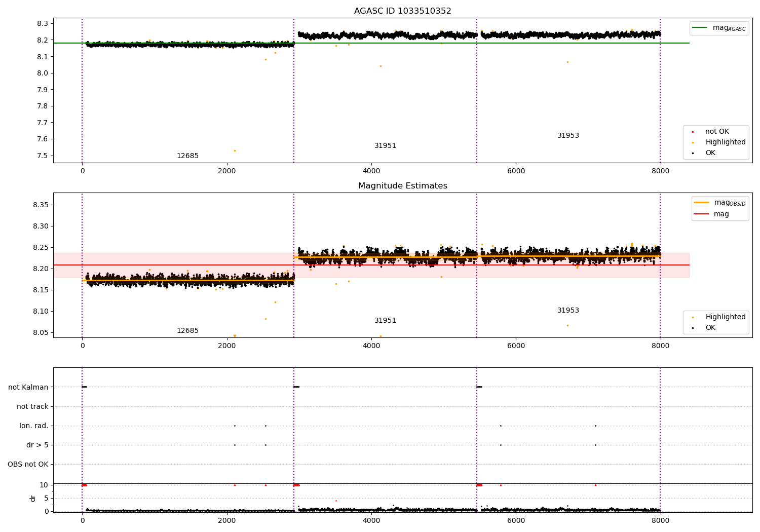Click the 10 tick on the dr axis
The height and width of the screenshot is (532, 760).
44,485
